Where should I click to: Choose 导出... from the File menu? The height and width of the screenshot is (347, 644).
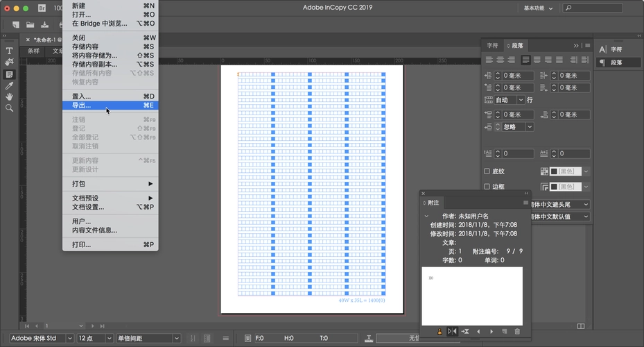click(x=82, y=105)
